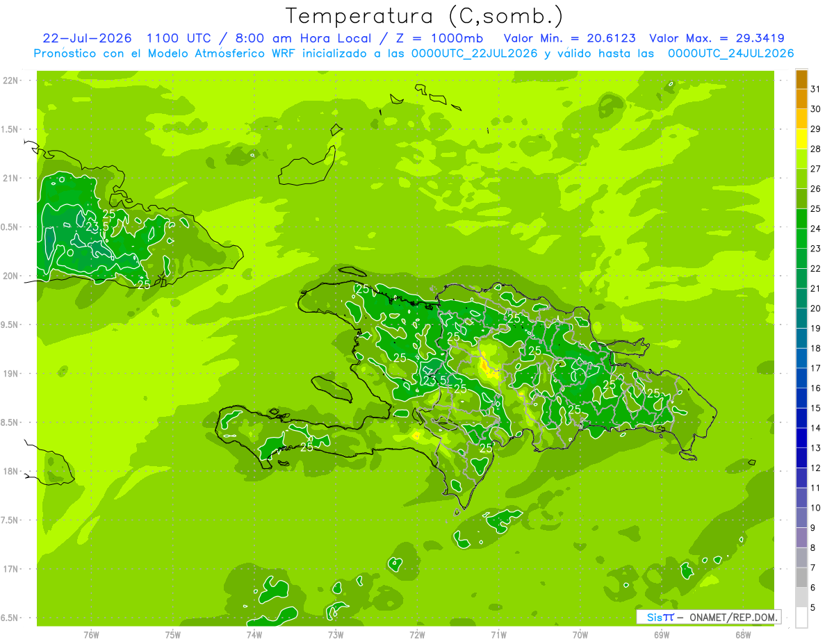Pick the light green swatch between 26 and 27
Screen dimensions: 834x644
click(801, 179)
